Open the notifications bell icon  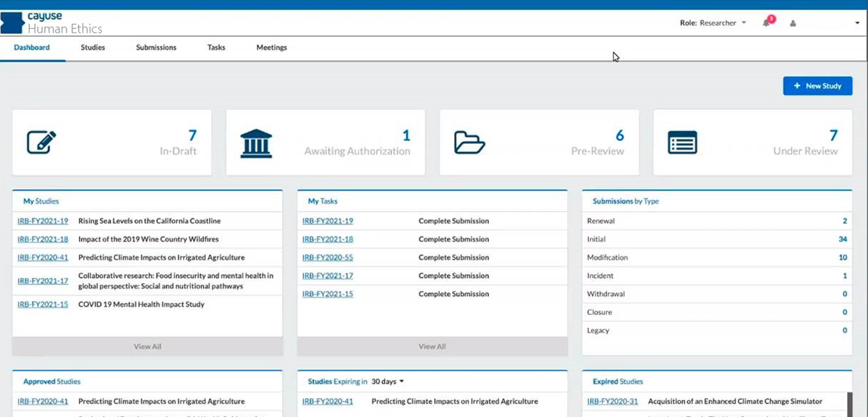pyautogui.click(x=767, y=23)
